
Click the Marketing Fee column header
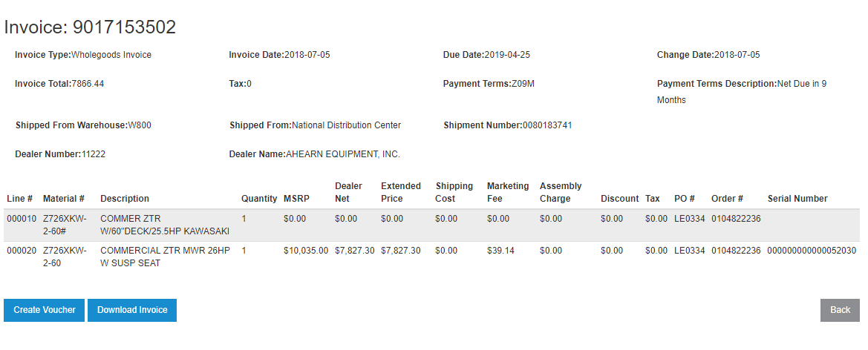tap(508, 192)
